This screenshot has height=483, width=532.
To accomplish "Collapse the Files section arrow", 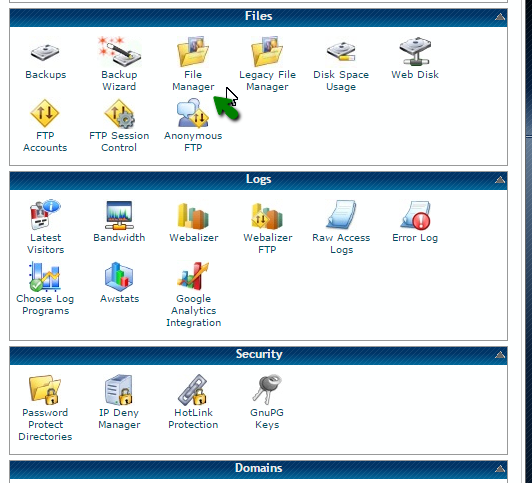I will point(499,17).
